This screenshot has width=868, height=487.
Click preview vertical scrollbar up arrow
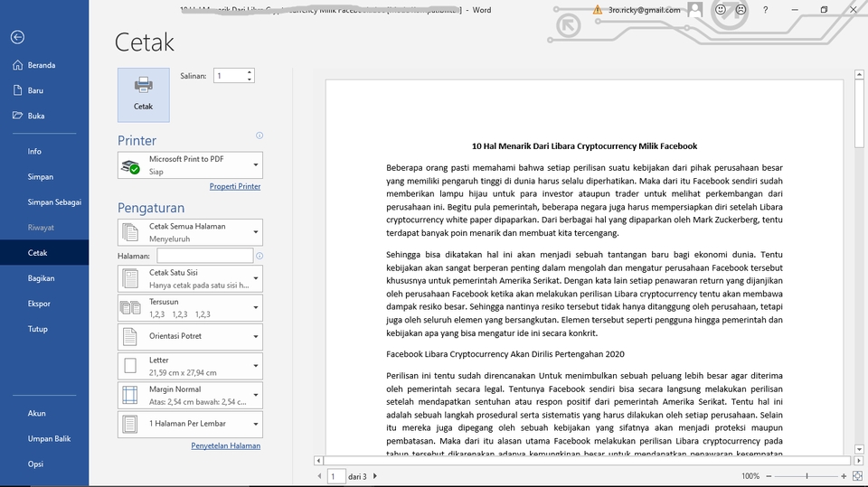coord(859,74)
